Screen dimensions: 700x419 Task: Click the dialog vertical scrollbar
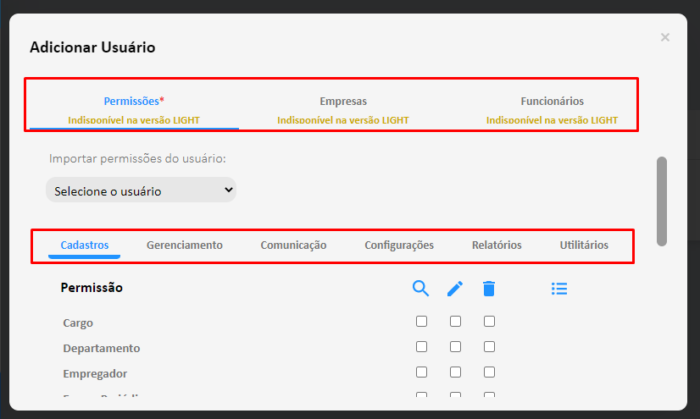pos(662,201)
